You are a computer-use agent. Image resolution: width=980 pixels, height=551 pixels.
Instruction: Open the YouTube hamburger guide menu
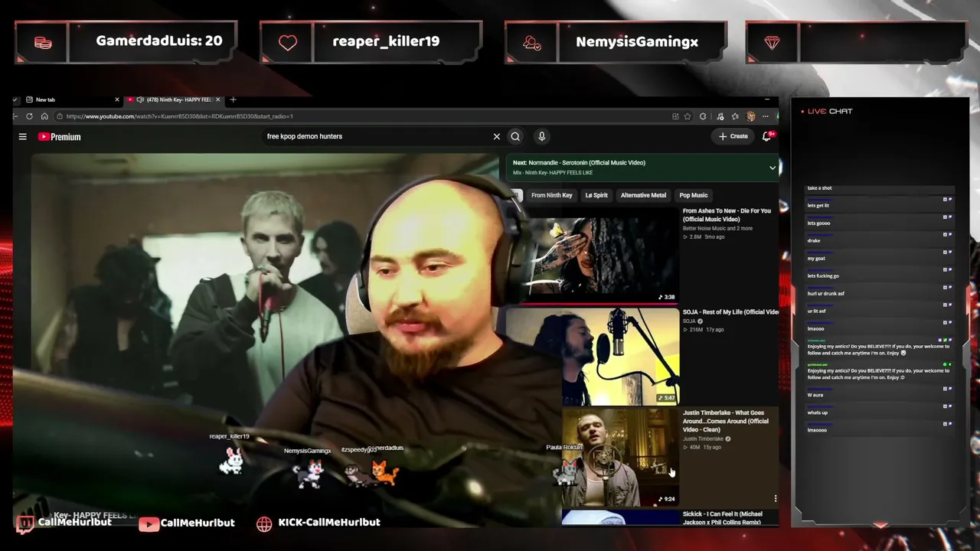[x=23, y=137]
